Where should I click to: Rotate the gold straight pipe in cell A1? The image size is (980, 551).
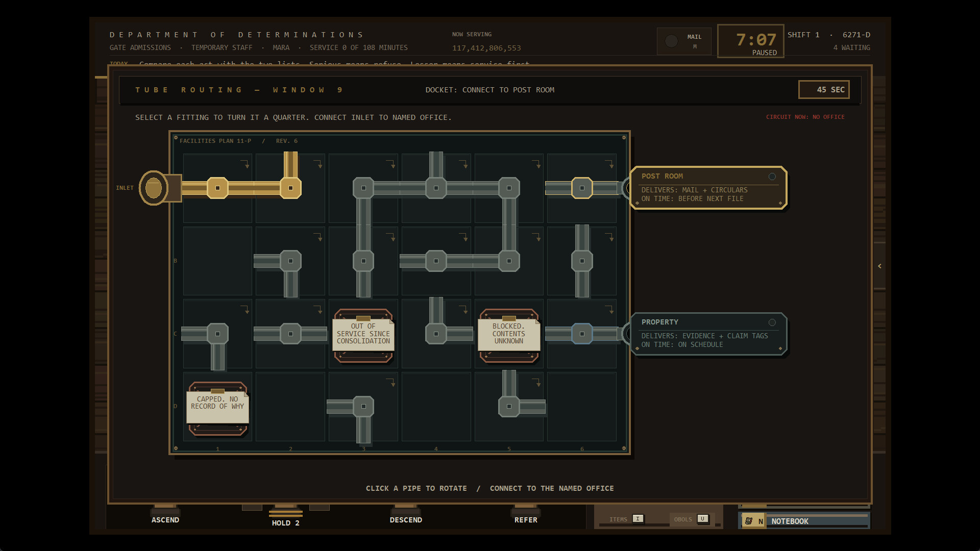(217, 188)
